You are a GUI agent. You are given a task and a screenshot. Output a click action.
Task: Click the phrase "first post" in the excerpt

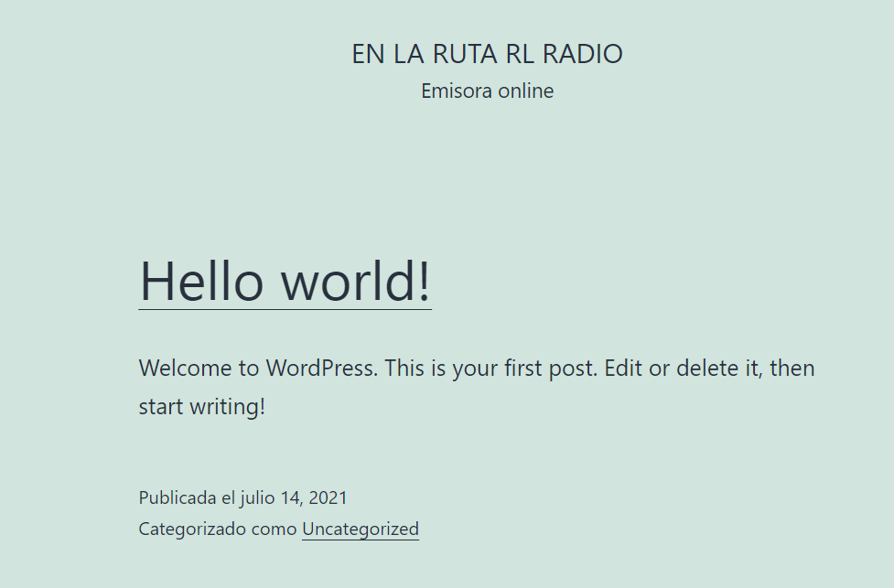pyautogui.click(x=552, y=369)
